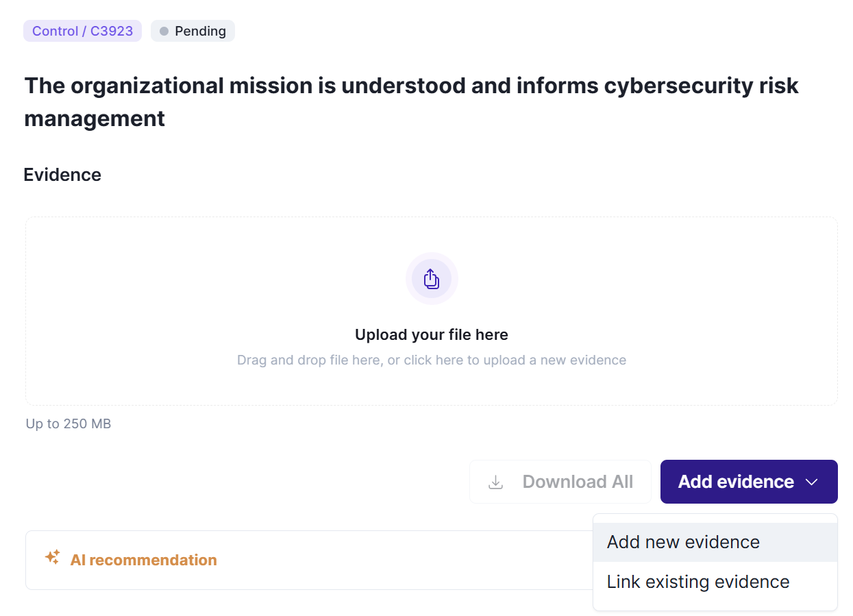Click the Drag and drop file hint
This screenshot has width=853, height=616.
(x=432, y=360)
